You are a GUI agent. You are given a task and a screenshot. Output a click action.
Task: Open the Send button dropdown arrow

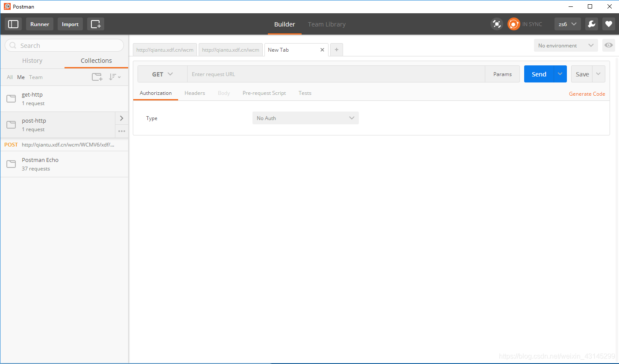click(560, 74)
